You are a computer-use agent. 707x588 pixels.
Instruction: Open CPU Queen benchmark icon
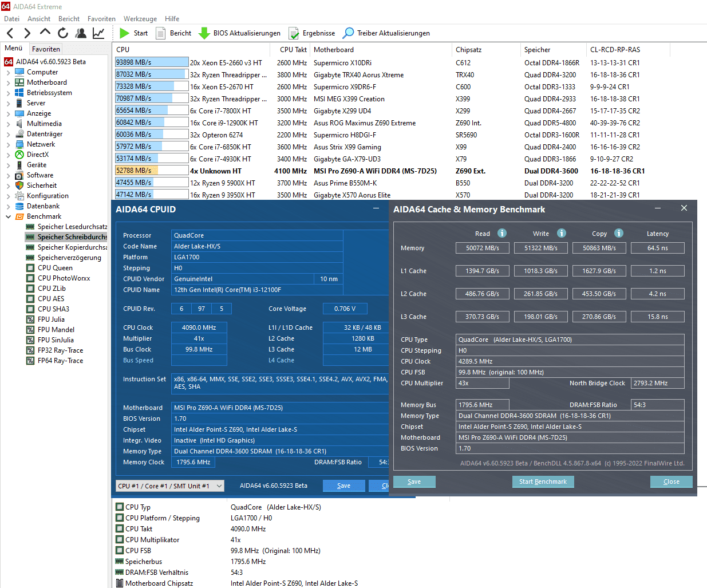tap(30, 268)
